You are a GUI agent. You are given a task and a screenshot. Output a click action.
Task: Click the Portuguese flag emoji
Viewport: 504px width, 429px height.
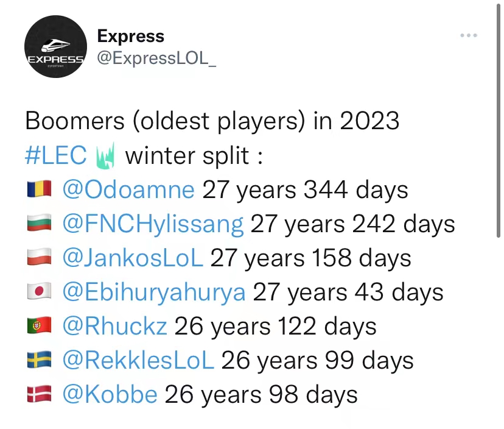point(39,325)
